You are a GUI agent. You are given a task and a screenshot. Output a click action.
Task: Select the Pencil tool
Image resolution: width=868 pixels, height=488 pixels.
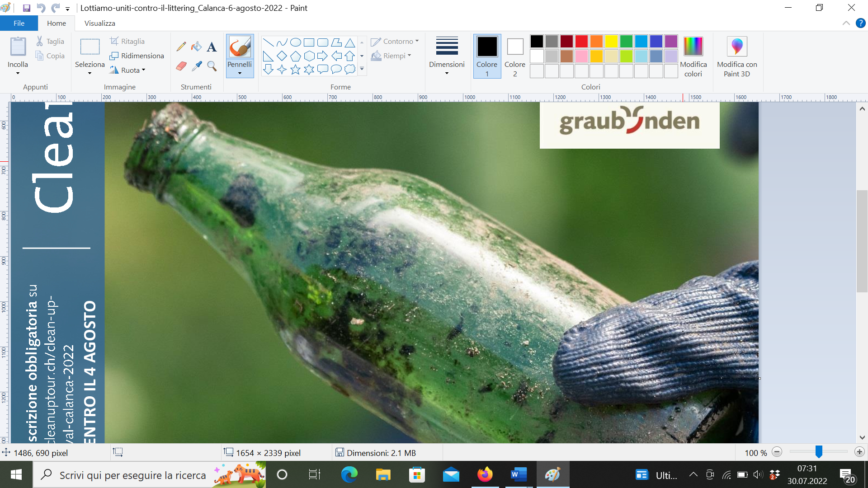tap(181, 47)
